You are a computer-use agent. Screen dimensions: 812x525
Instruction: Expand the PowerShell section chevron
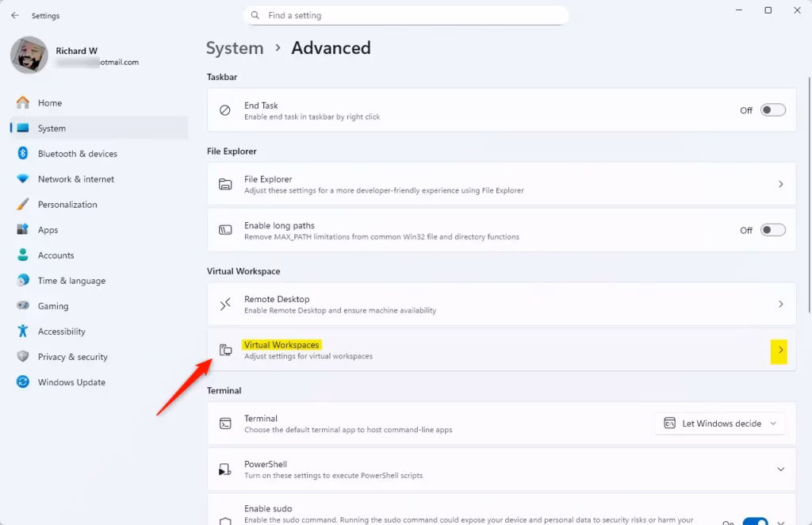click(780, 469)
